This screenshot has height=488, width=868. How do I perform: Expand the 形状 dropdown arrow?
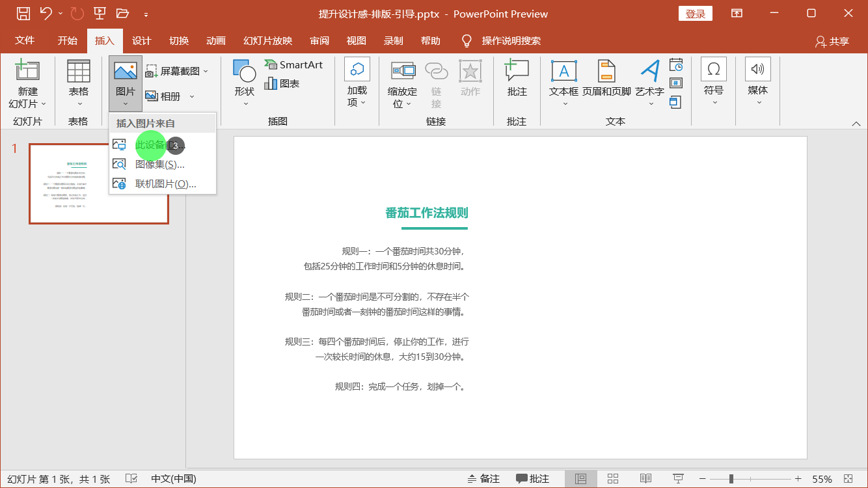(x=245, y=103)
